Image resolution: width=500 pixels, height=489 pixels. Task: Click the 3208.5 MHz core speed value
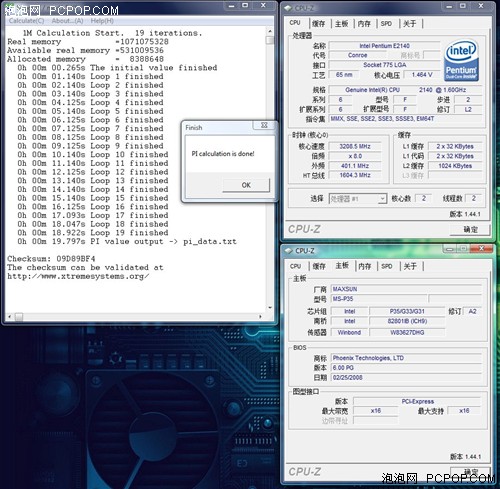pos(355,146)
